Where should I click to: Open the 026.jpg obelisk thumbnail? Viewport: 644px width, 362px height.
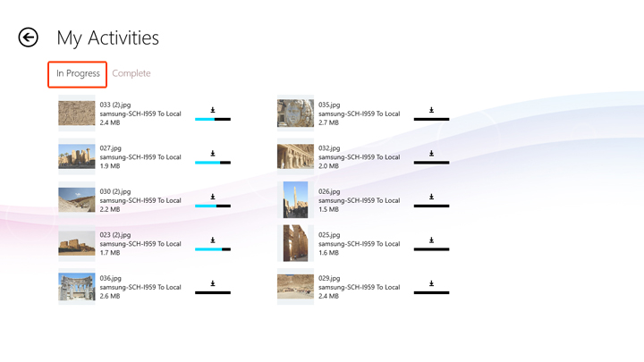[x=295, y=200]
